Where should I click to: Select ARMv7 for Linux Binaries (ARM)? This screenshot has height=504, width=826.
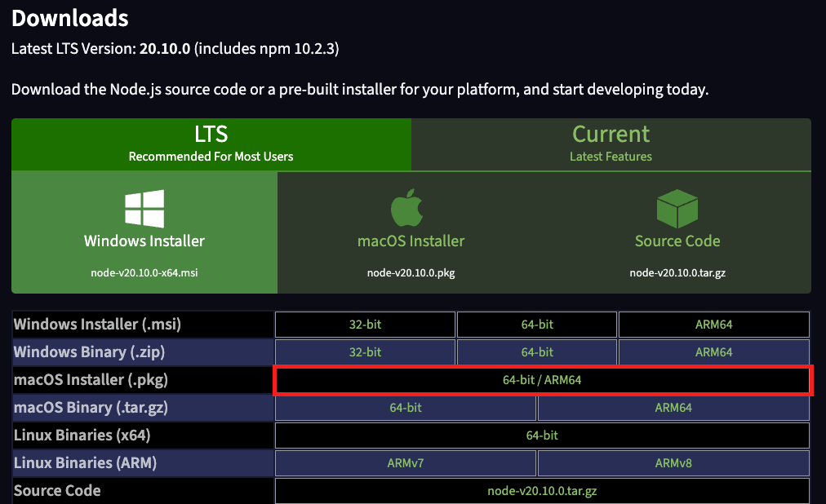click(x=406, y=463)
